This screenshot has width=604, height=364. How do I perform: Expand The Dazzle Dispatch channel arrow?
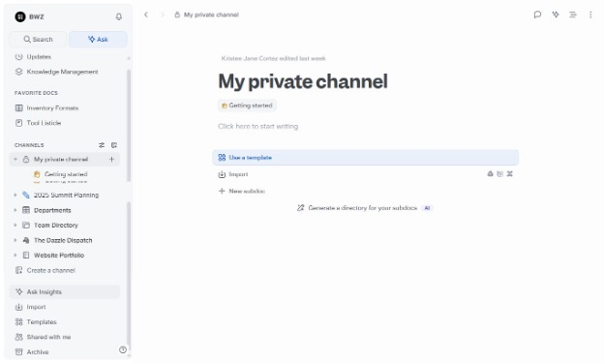pyautogui.click(x=15, y=240)
